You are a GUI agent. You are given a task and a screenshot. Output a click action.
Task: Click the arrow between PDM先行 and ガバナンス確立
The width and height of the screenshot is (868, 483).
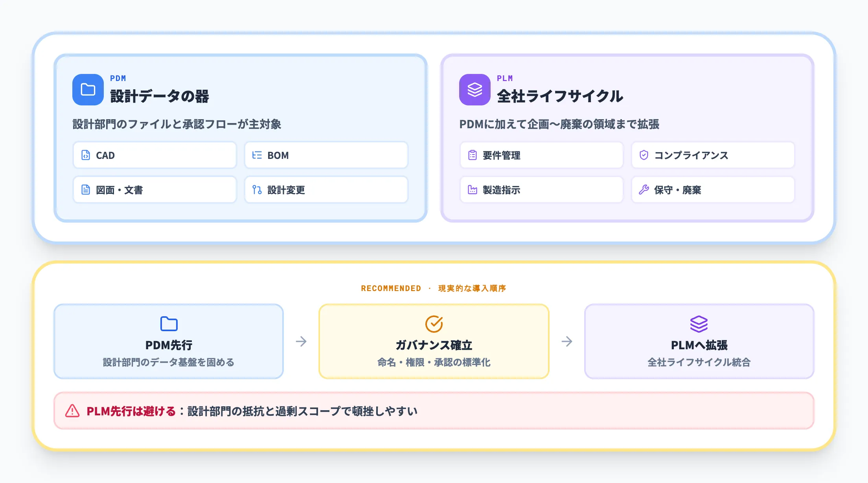point(301,341)
